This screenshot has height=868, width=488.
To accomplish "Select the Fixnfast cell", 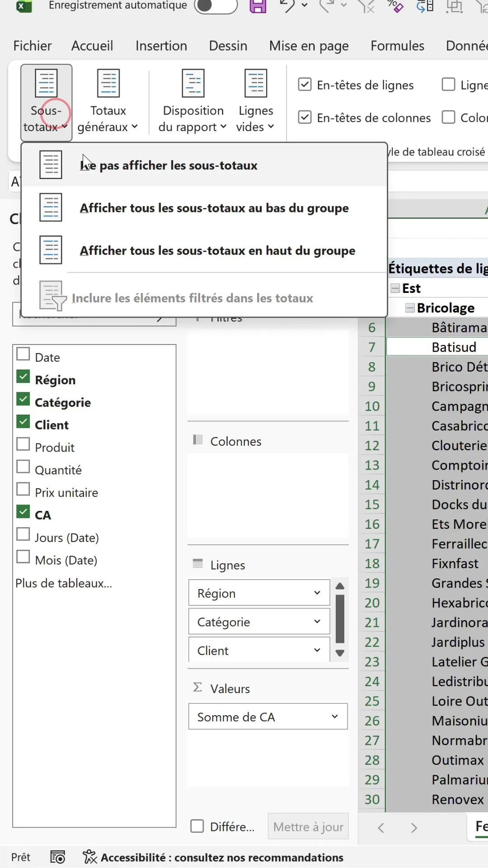I will pos(437,563).
